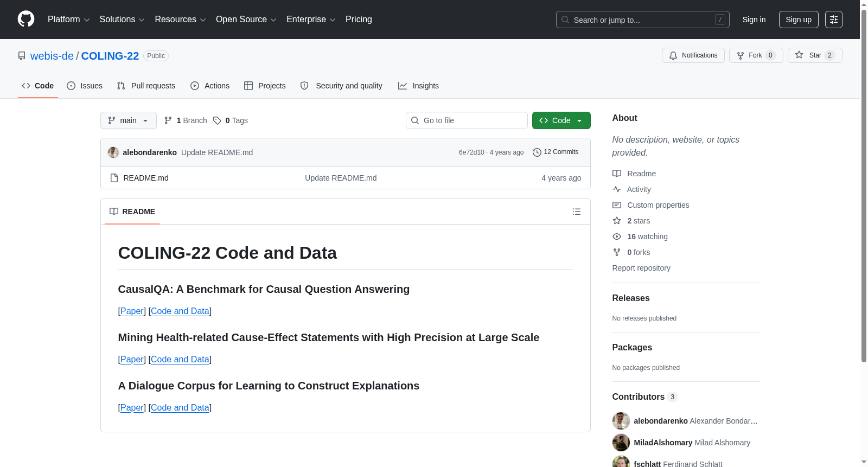This screenshot has height=467, width=868.
Task: Click the Go to file search box
Action: pos(467,120)
